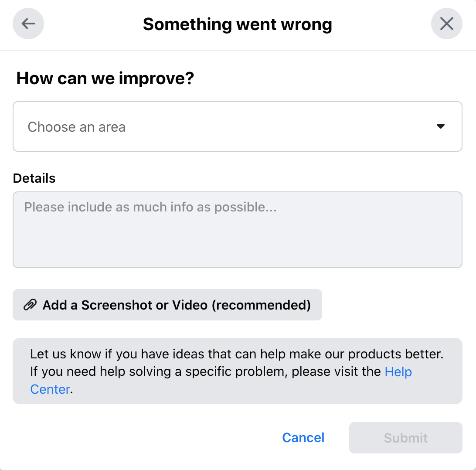The height and width of the screenshot is (470, 476).
Task: Select the navigation arrow at top left
Action: (x=28, y=24)
